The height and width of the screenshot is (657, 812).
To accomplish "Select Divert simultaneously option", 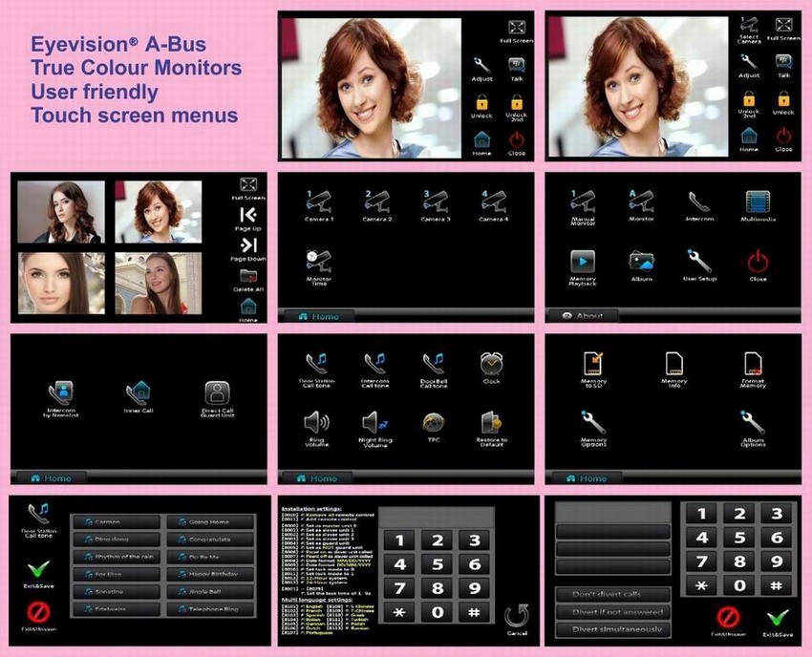I will (x=613, y=629).
